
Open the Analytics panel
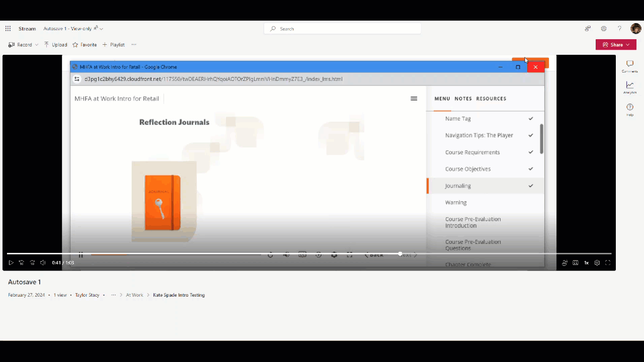coord(629,86)
